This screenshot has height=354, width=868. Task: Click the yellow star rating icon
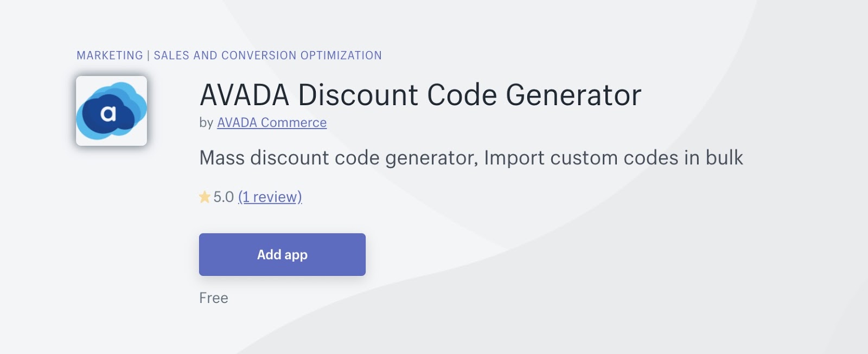[x=205, y=197]
